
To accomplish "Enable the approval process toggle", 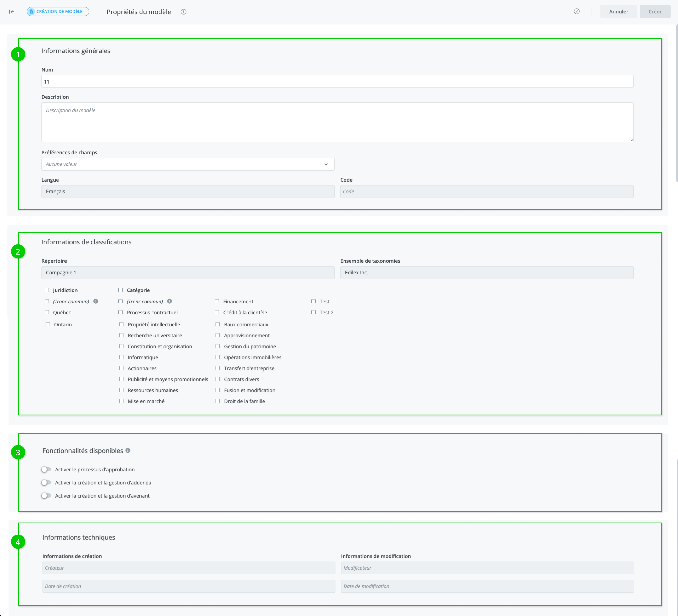I will [x=46, y=469].
